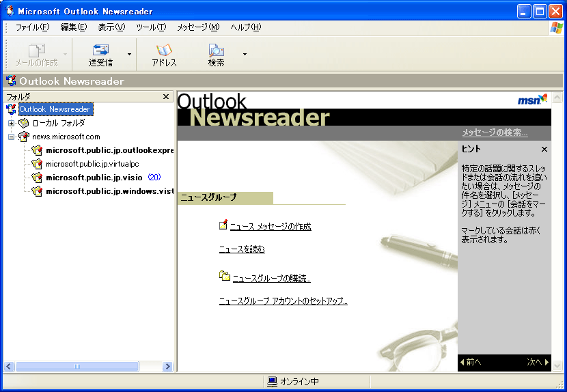Viewport: 567px width, 392px height.
Task: Click the toolbar drag handle beside メールの作成
Action: click(x=5, y=54)
